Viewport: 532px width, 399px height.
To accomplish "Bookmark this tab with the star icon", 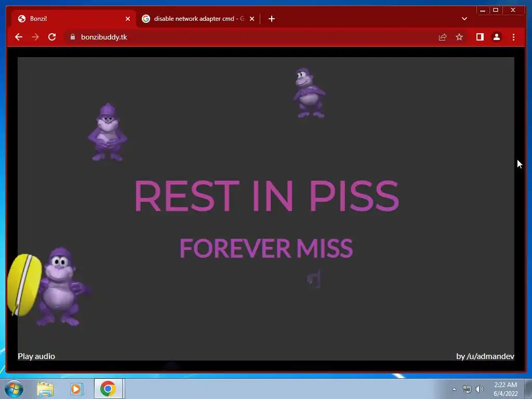I will point(459,37).
